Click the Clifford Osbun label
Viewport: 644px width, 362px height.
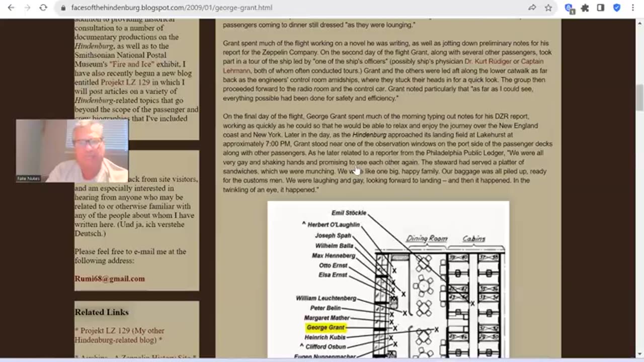click(326, 347)
